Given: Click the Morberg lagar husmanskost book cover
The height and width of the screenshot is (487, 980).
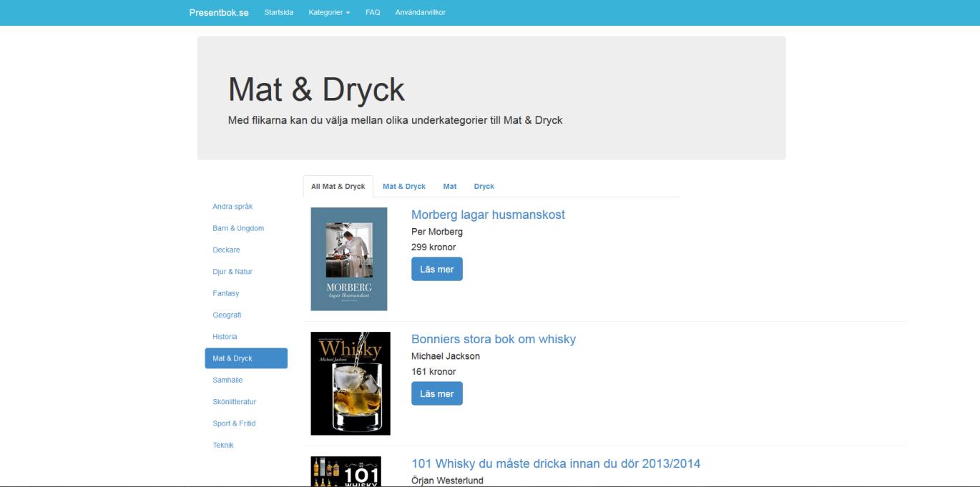Looking at the screenshot, I should tap(349, 259).
